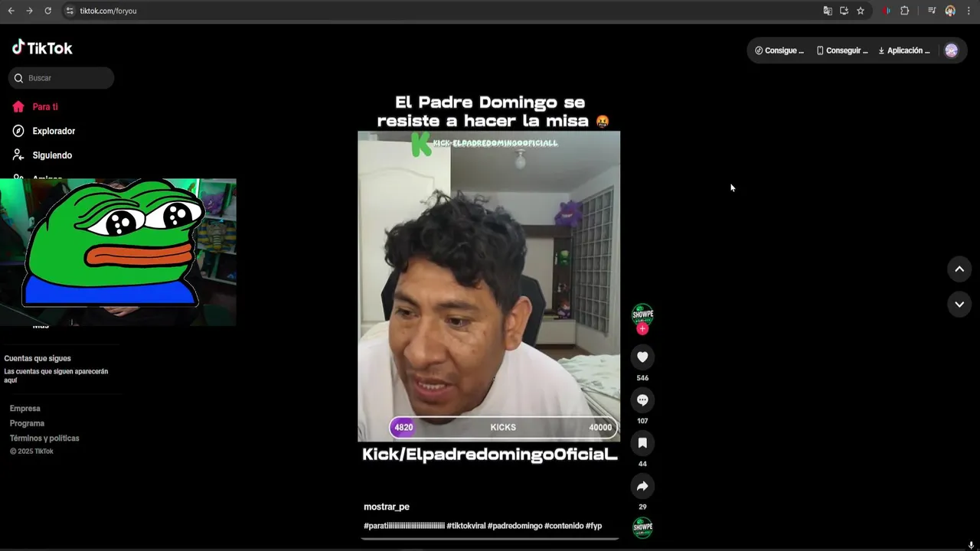Click the 2025 TikTok copyright text
The image size is (980, 551).
point(31,452)
